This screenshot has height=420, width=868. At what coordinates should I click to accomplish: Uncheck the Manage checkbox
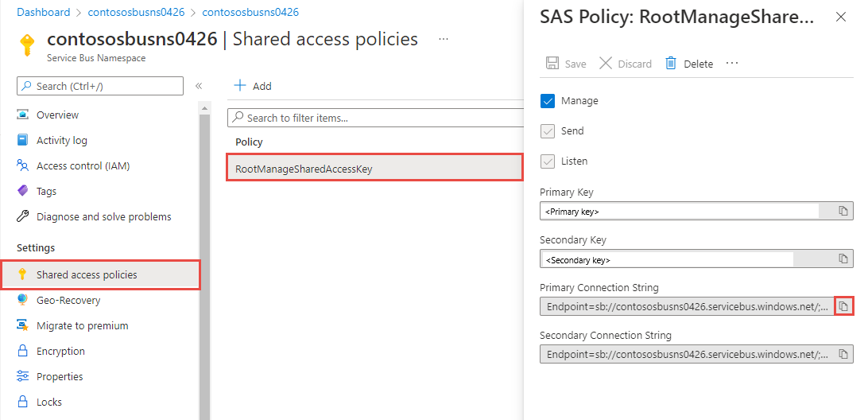(x=547, y=101)
